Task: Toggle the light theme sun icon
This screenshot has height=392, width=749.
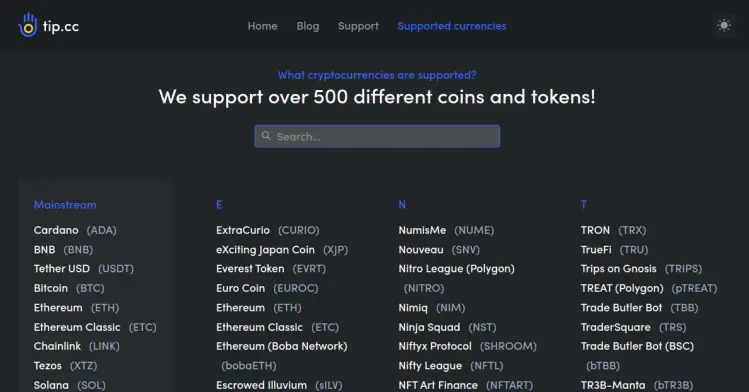Action: (x=724, y=25)
